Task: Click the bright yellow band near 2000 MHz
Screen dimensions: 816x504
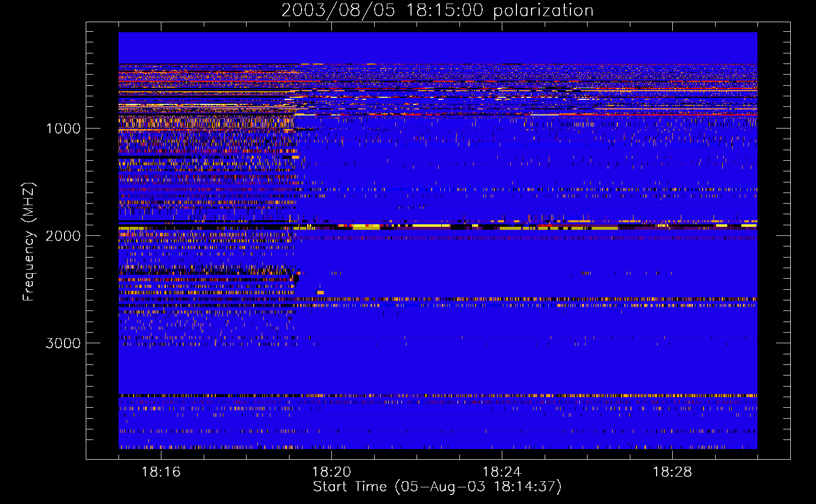Action: pos(438,227)
